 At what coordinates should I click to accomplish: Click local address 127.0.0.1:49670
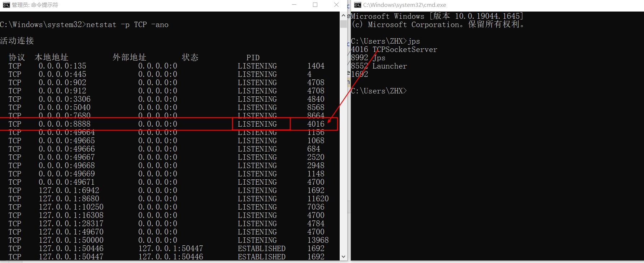pyautogui.click(x=71, y=232)
